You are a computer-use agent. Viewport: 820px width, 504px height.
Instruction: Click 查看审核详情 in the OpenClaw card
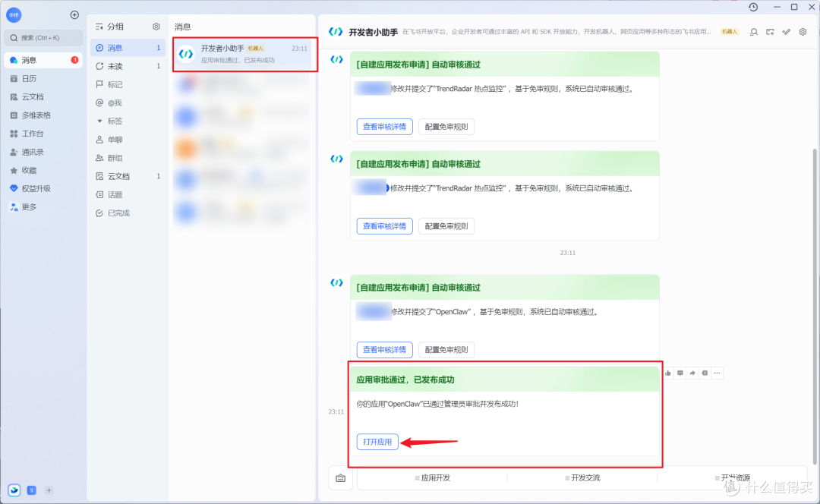coord(384,350)
